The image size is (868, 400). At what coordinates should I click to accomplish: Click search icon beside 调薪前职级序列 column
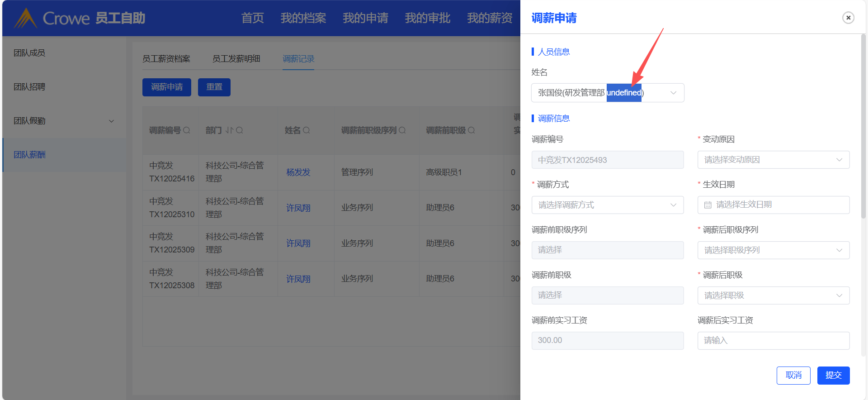[x=402, y=130]
